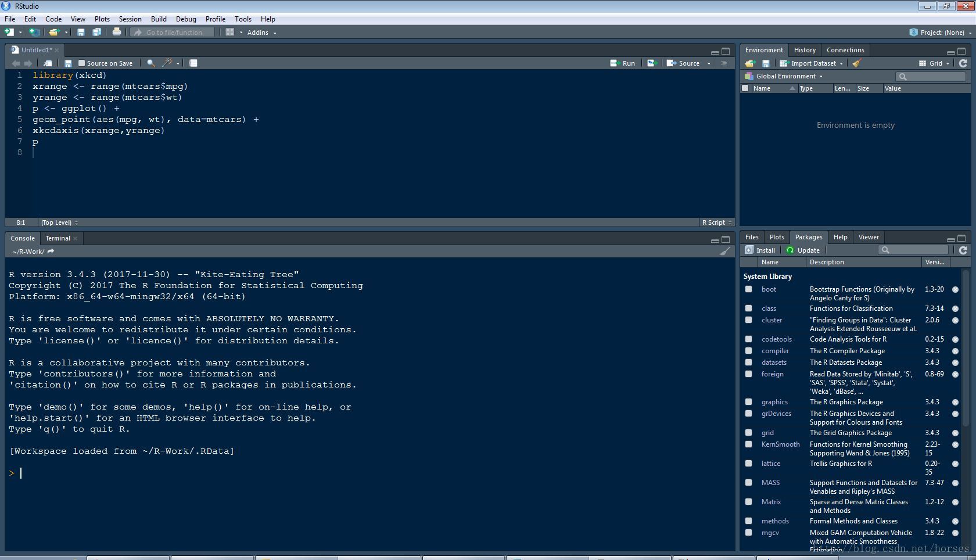Open the (Top Level) scope selector
This screenshot has width=976, height=560.
click(59, 222)
